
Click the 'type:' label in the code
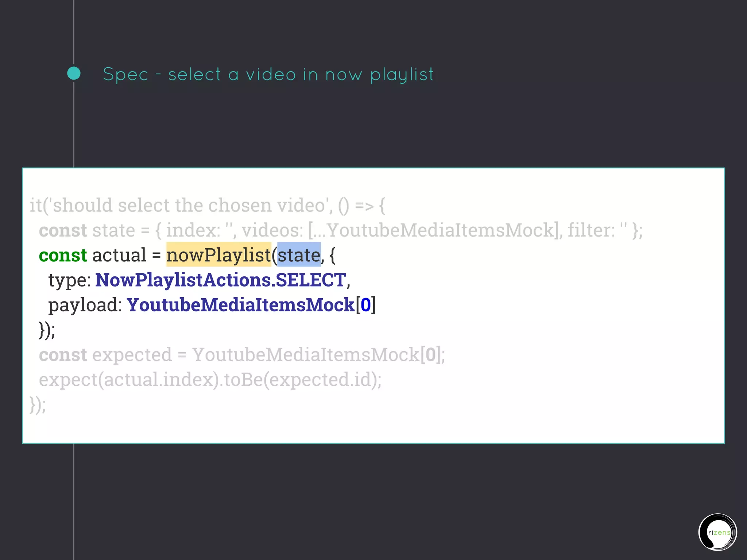click(x=70, y=281)
